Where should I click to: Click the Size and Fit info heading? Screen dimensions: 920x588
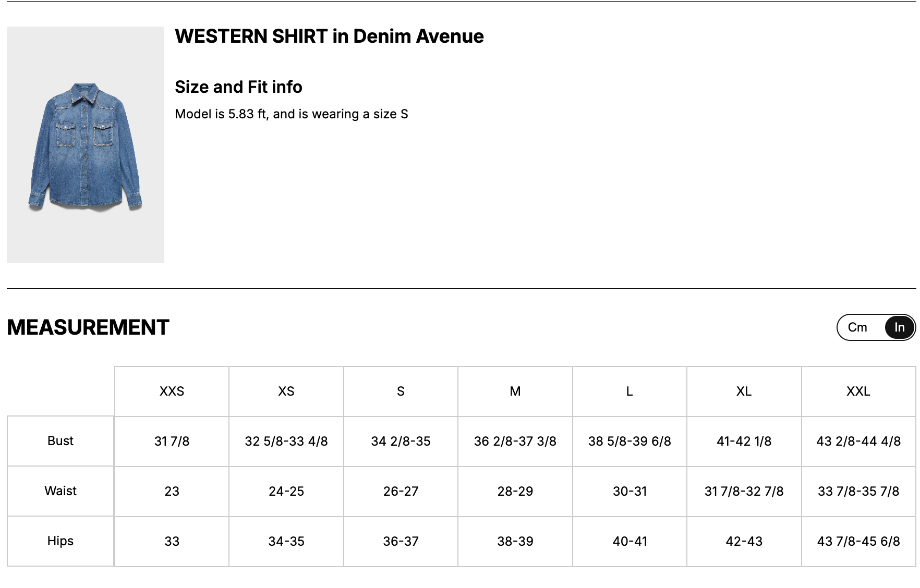coord(238,87)
